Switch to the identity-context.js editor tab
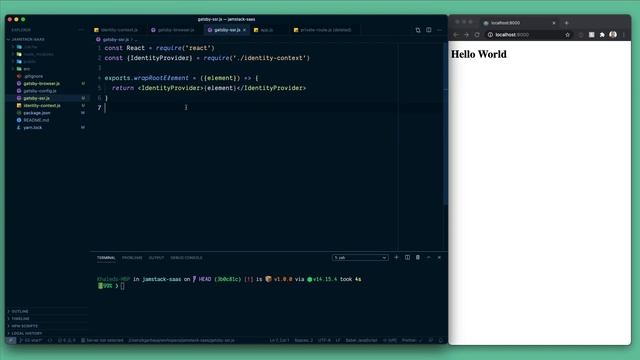The height and width of the screenshot is (360, 640). [118, 30]
